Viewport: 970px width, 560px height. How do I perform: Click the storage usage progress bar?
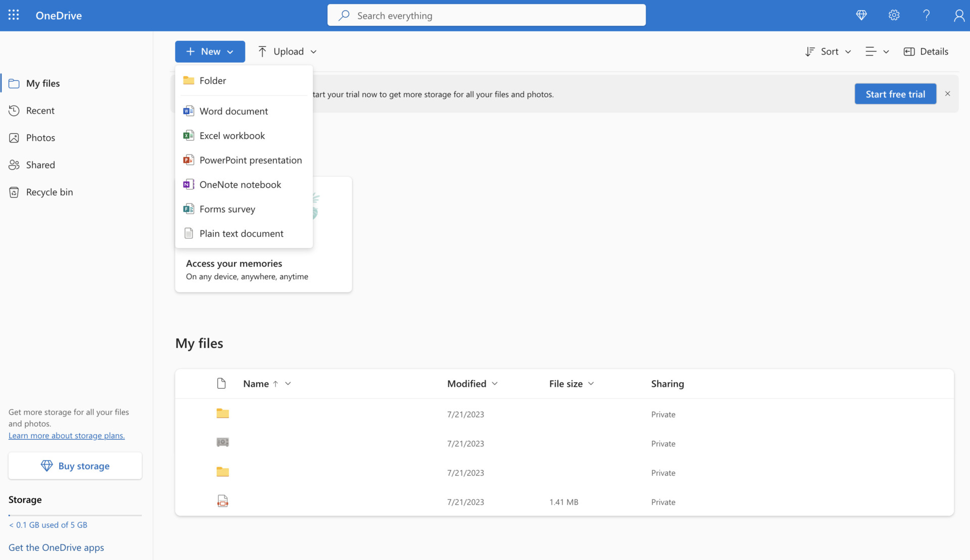tap(75, 515)
